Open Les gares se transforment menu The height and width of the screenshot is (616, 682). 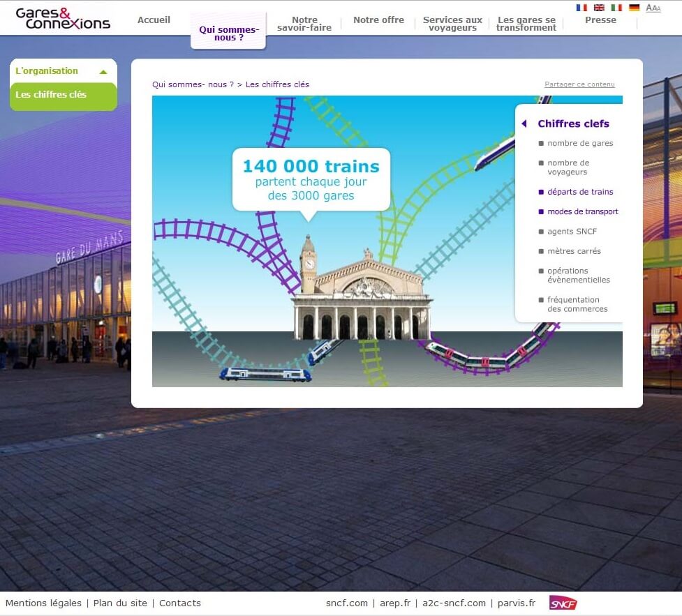coord(526,24)
